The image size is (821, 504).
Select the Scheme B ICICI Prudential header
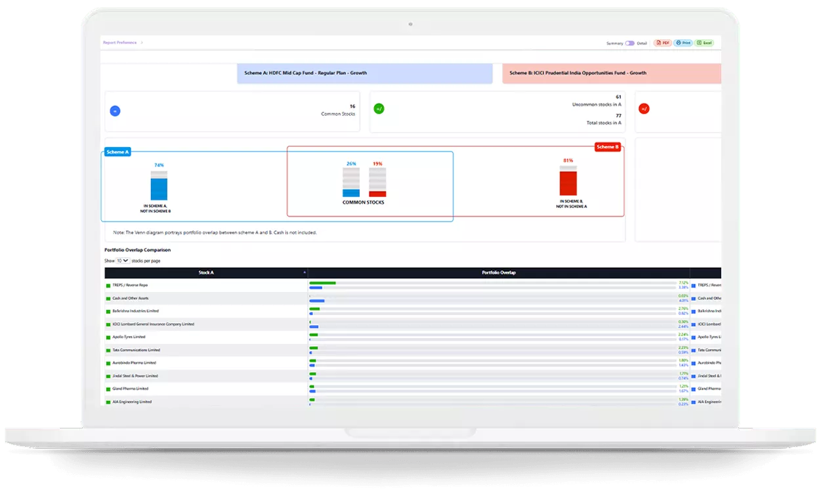coord(610,73)
